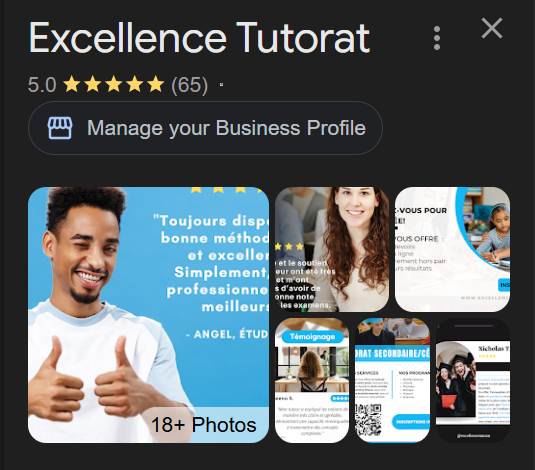Image resolution: width=535 pixels, height=470 pixels.
Task: Open the girl studying photo with VOUS OFFRE text
Action: pyautogui.click(x=452, y=249)
